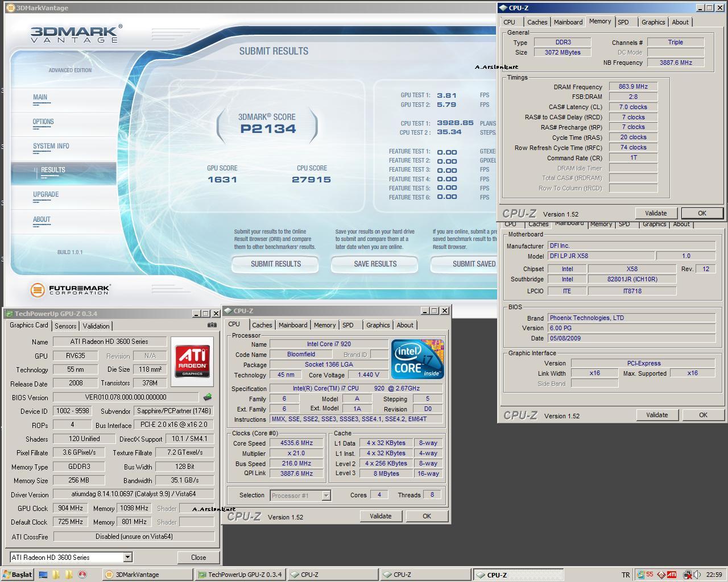Click OK in CPU-Z mainboard window
The image size is (728, 582).
click(703, 415)
